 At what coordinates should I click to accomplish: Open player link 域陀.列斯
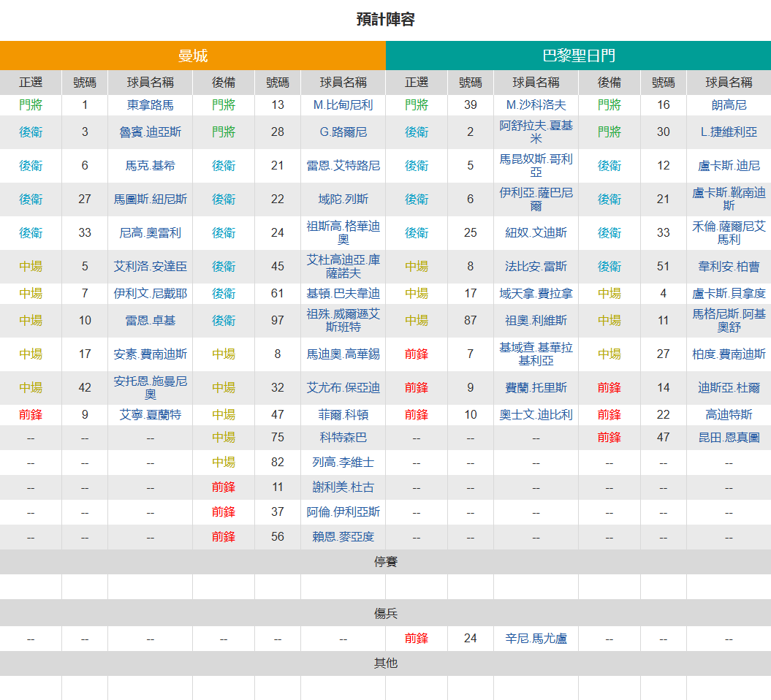coord(343,199)
